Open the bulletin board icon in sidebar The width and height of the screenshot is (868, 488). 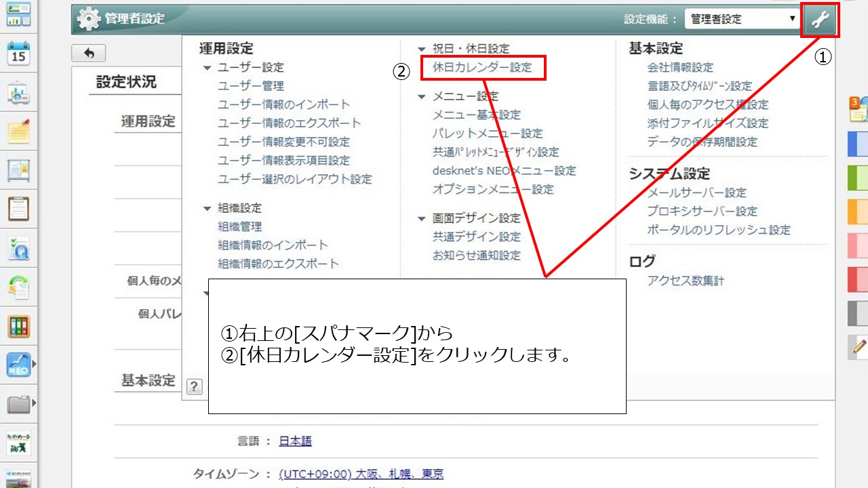(18, 170)
